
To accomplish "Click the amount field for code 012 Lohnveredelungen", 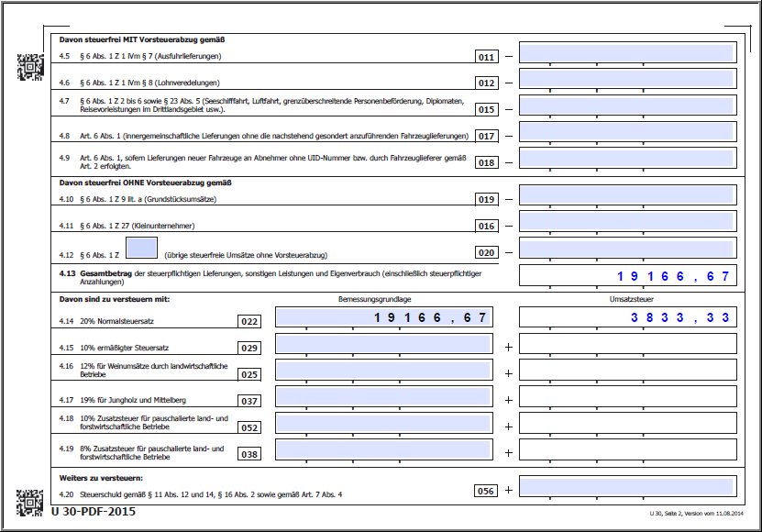I will (627, 79).
